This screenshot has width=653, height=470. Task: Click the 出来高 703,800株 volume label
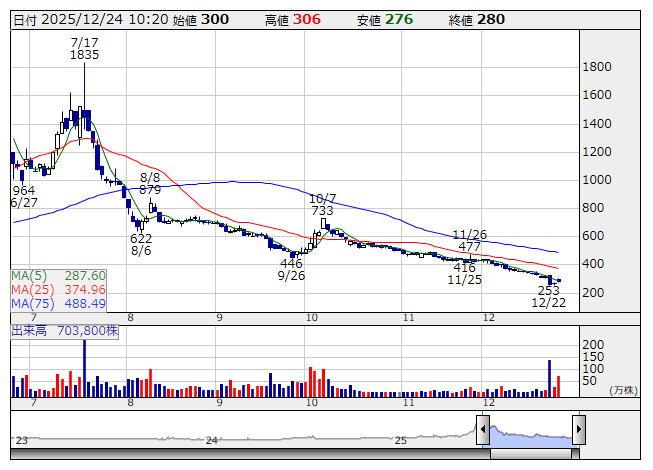point(65,328)
